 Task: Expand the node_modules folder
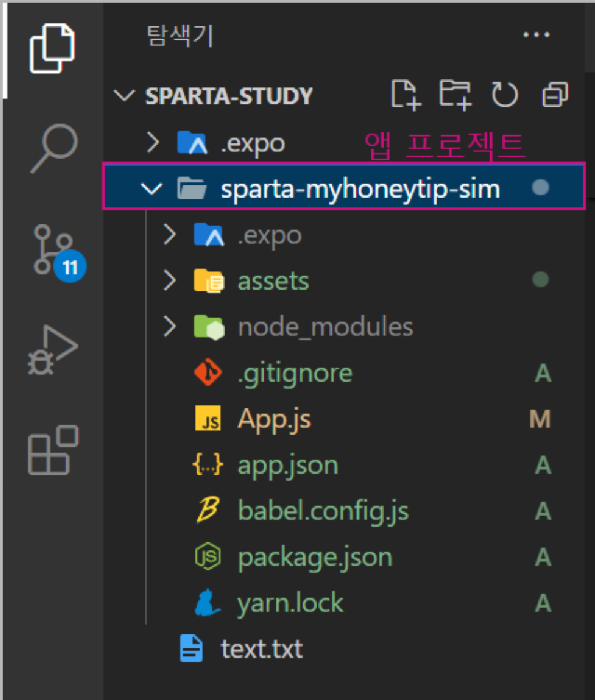coord(324,327)
